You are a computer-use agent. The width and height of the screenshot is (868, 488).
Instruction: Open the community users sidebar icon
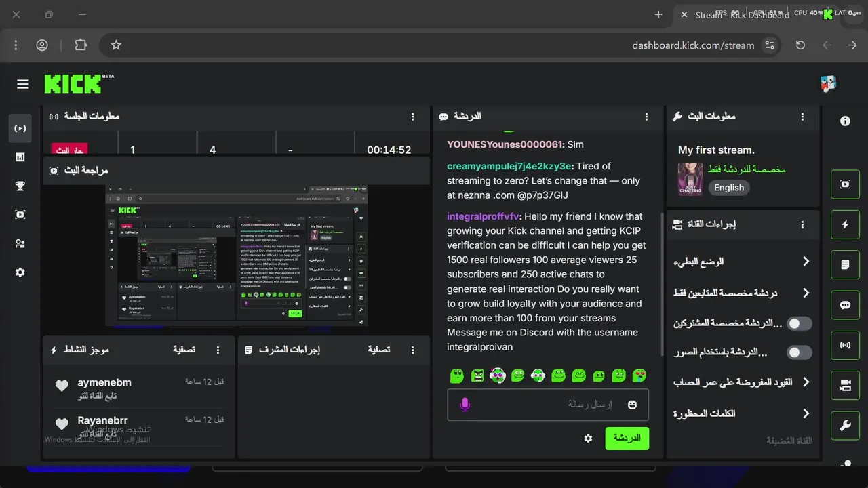click(x=20, y=243)
